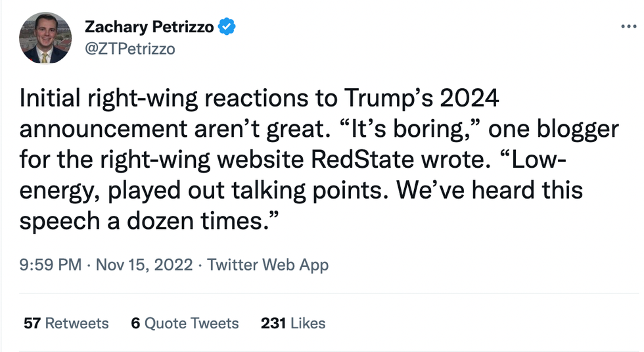644x352 pixels.
Task: Click the likes count number 231
Action: click(x=273, y=323)
